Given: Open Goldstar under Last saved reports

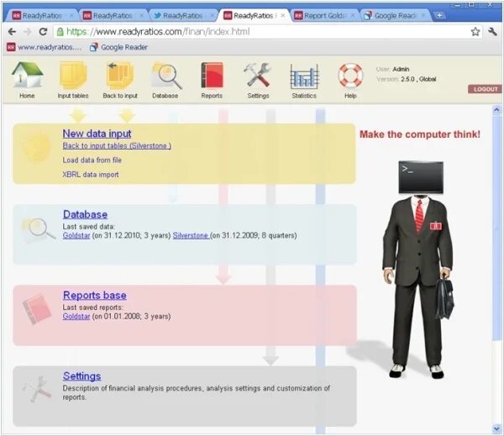Looking at the screenshot, I should click(76, 316).
